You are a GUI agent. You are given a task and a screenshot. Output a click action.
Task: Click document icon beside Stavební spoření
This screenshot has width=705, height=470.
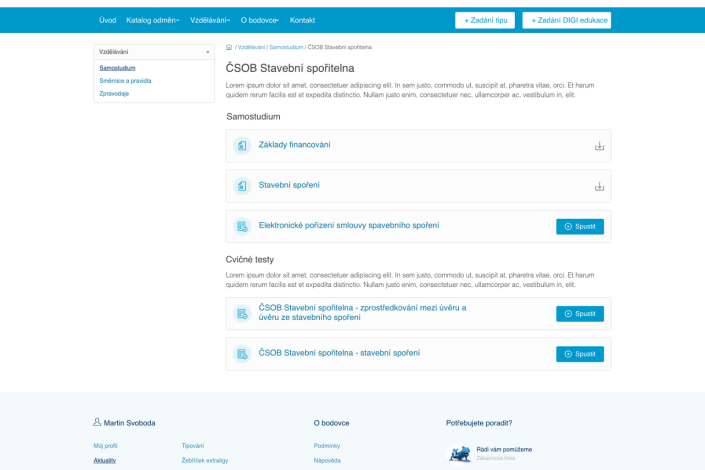242,186
